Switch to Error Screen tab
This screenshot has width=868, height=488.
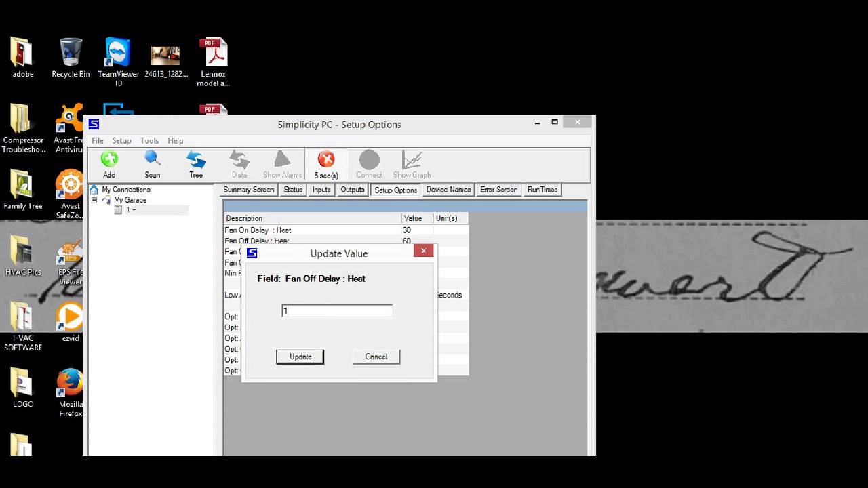pyautogui.click(x=498, y=190)
